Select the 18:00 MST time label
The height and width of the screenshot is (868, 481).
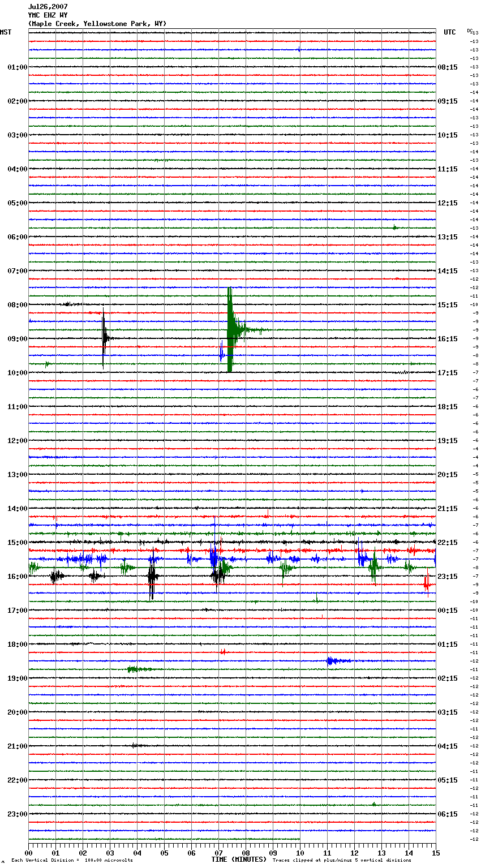tap(18, 644)
